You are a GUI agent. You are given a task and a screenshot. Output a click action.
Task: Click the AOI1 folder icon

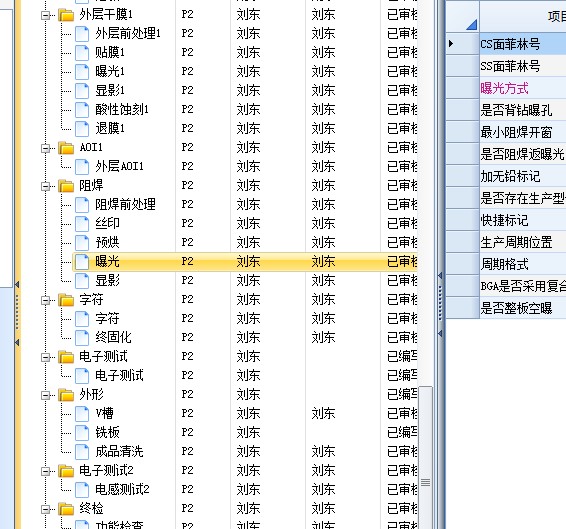(x=66, y=148)
